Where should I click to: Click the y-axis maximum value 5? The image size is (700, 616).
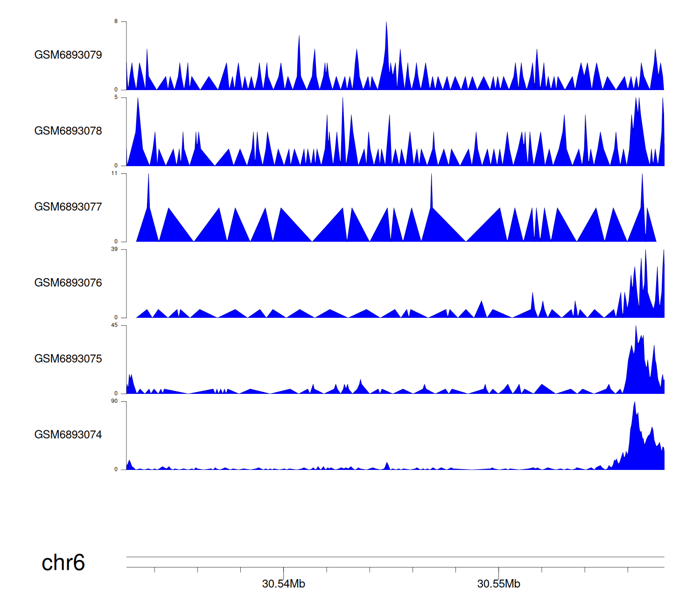pos(116,98)
